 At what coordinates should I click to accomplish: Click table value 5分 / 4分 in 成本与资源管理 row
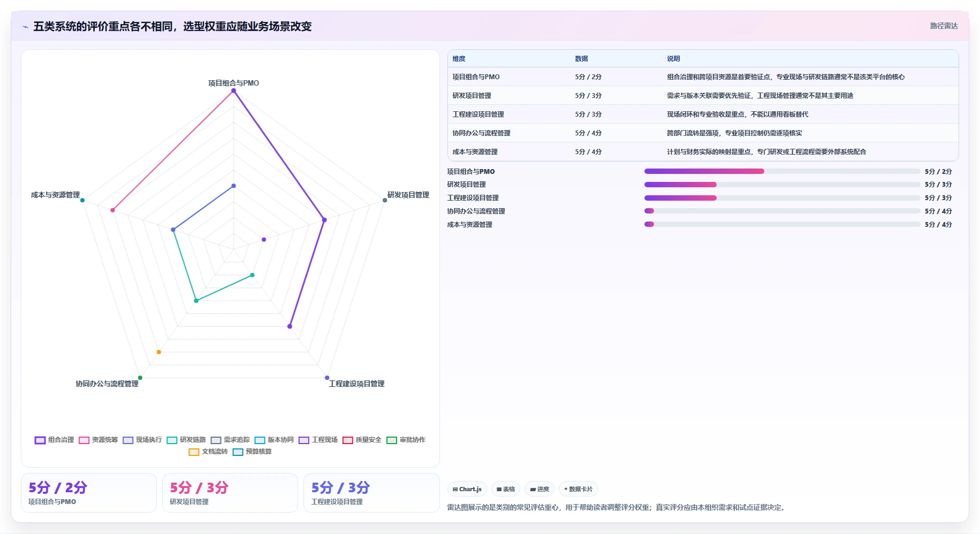588,152
